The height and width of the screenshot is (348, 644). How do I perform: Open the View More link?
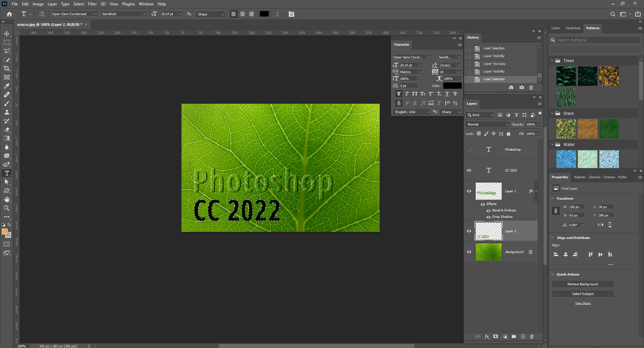(583, 303)
